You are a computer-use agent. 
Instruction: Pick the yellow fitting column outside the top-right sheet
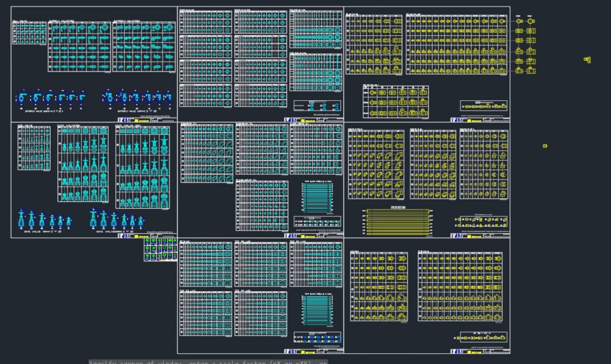tap(525, 45)
